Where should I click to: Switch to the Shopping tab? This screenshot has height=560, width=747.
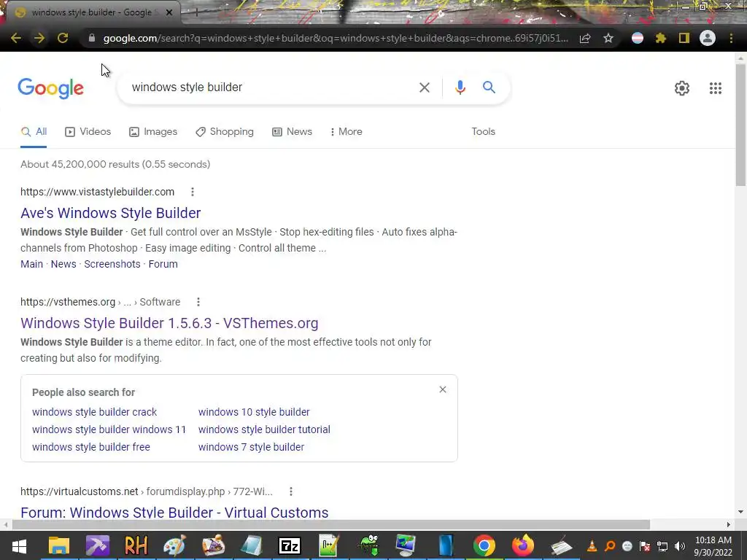225,132
